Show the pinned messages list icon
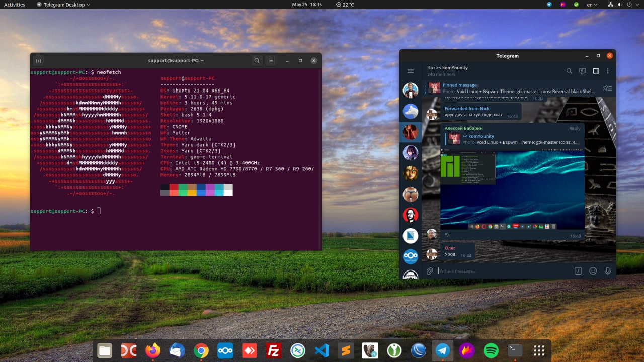Viewport: 644px width, 362px height. [607, 88]
